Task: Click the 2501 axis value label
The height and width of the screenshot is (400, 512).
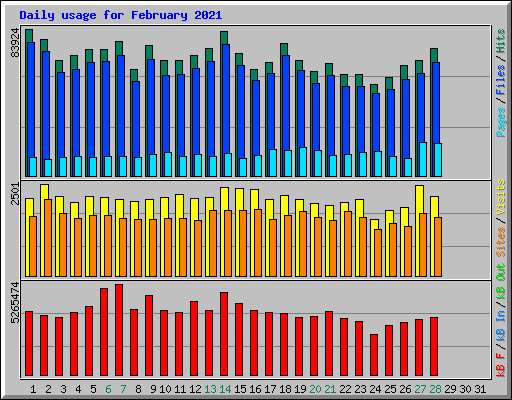Action: pyautogui.click(x=15, y=194)
